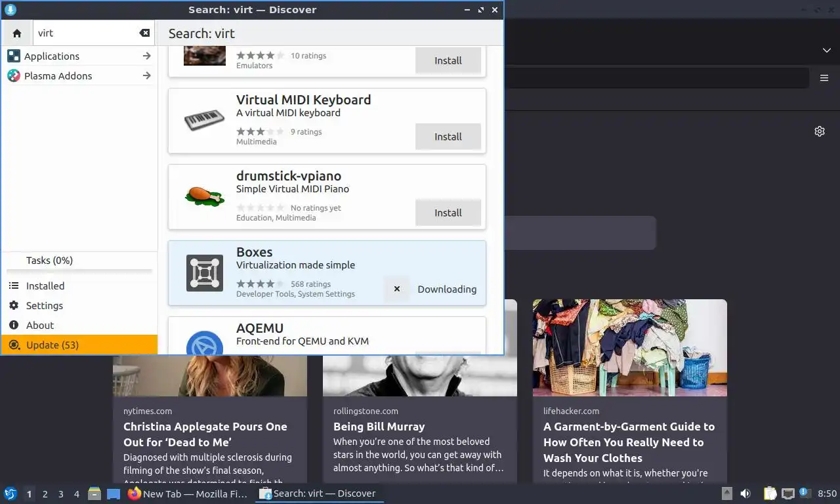The width and height of the screenshot is (840, 504).
Task: Open the update notifier tray icon
Action: click(805, 493)
